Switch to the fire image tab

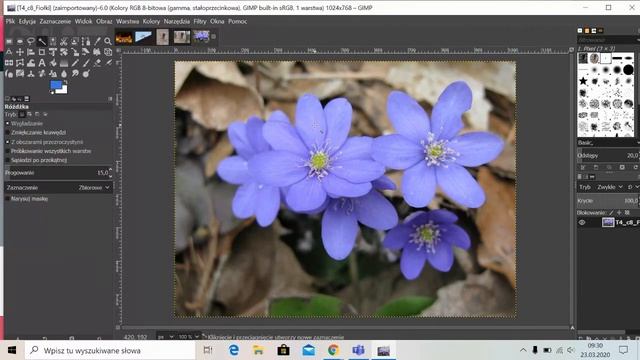pos(124,37)
